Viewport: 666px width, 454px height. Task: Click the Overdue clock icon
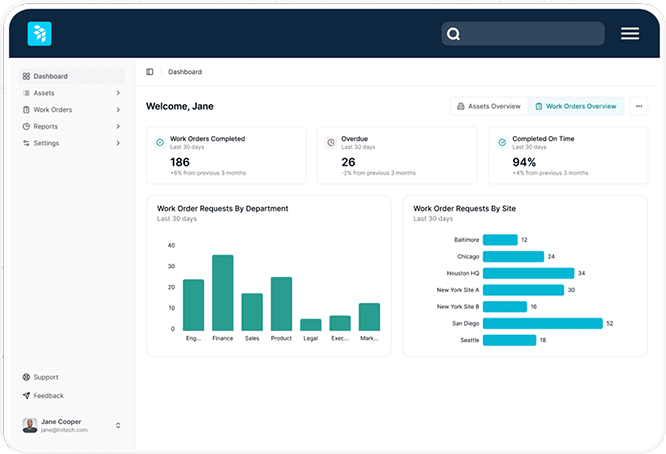click(x=331, y=142)
